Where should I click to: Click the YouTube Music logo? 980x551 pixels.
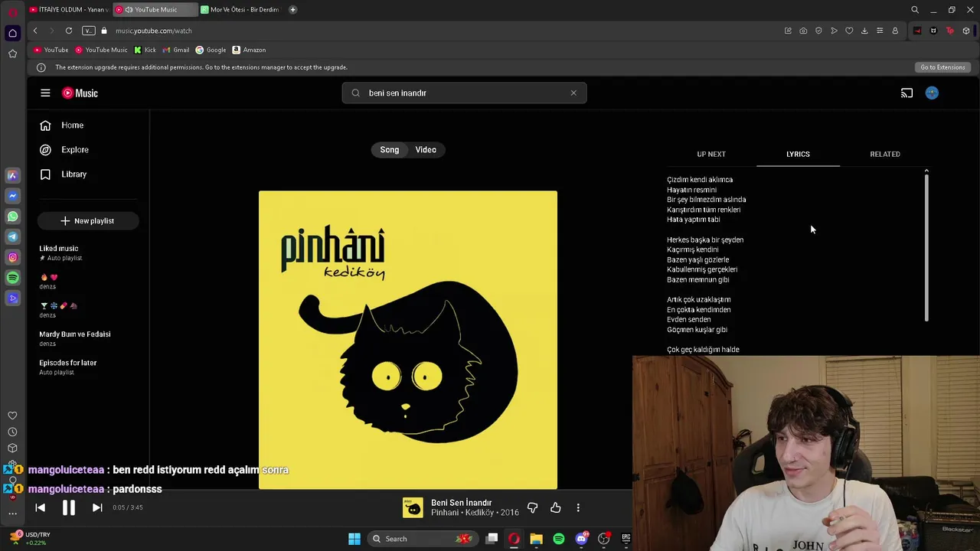coord(80,93)
